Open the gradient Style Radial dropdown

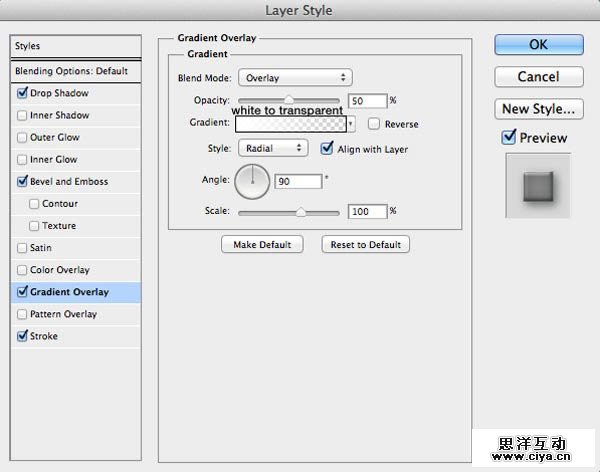[x=272, y=148]
